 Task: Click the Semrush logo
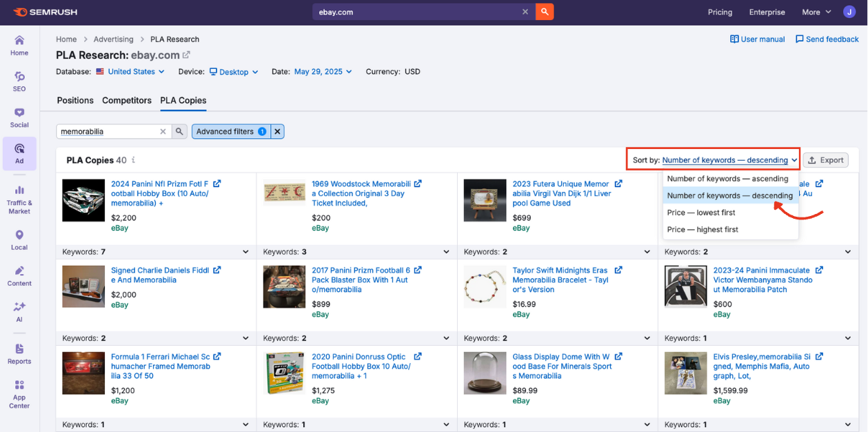pyautogui.click(x=45, y=12)
